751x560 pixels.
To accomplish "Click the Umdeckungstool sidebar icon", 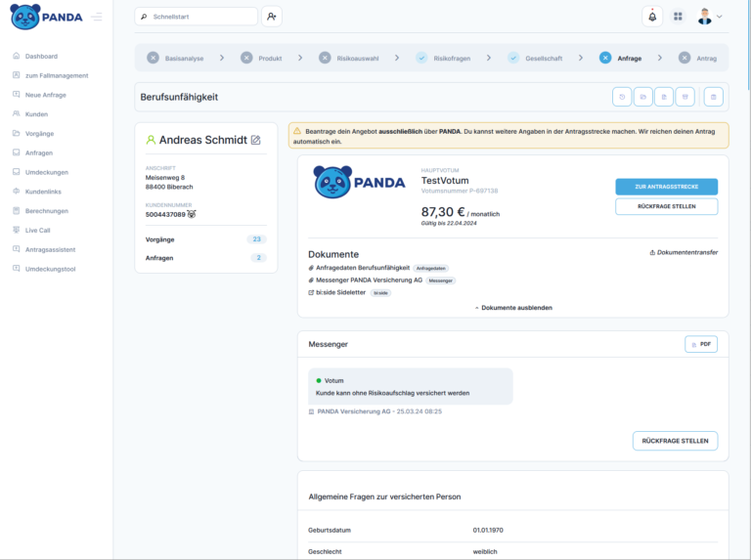I will coord(17,269).
